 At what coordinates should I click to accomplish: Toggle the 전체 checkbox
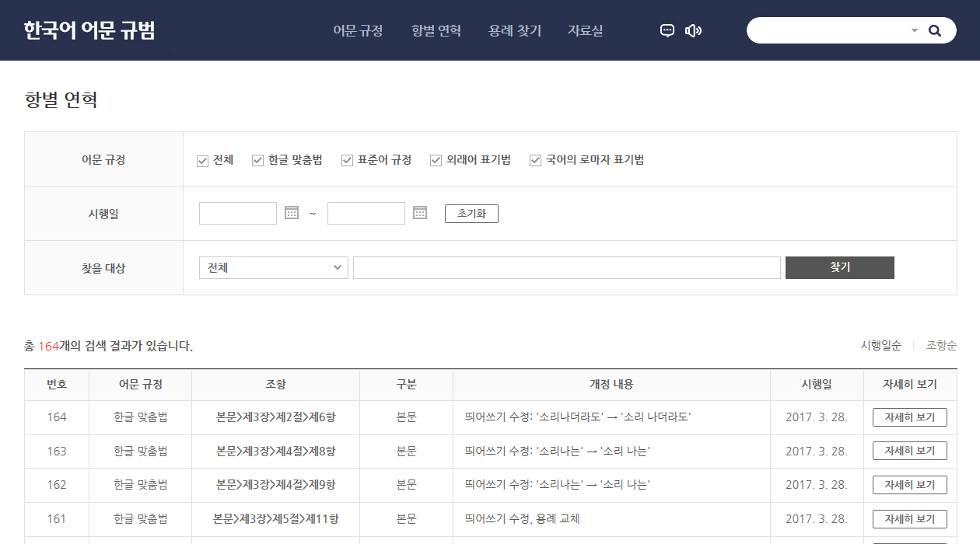tap(202, 160)
